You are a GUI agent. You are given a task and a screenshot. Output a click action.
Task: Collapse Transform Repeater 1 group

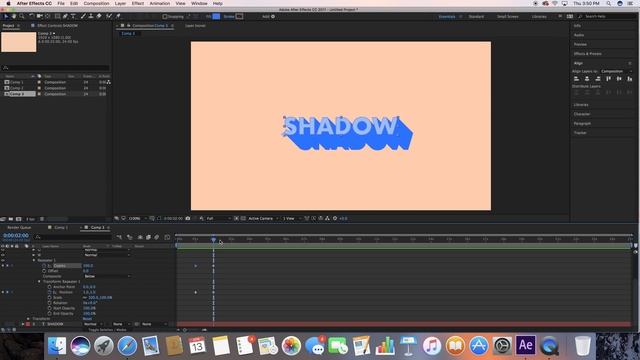(40, 282)
